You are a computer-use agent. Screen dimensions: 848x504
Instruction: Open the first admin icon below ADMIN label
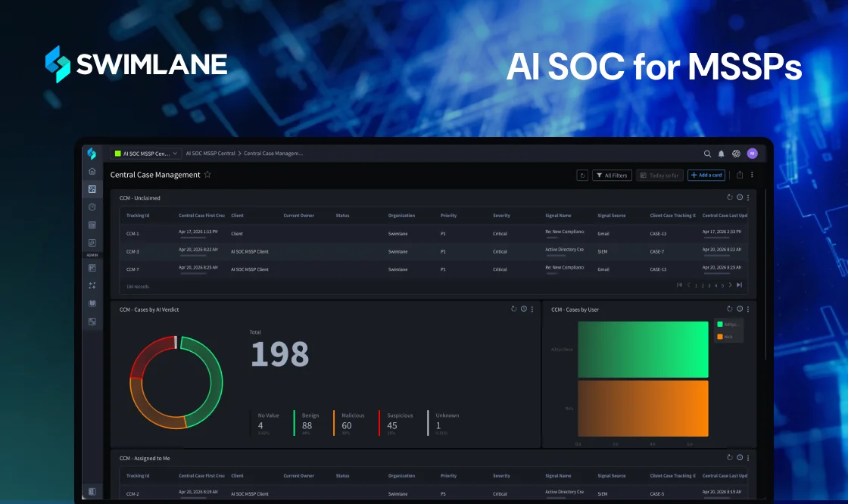pyautogui.click(x=92, y=268)
